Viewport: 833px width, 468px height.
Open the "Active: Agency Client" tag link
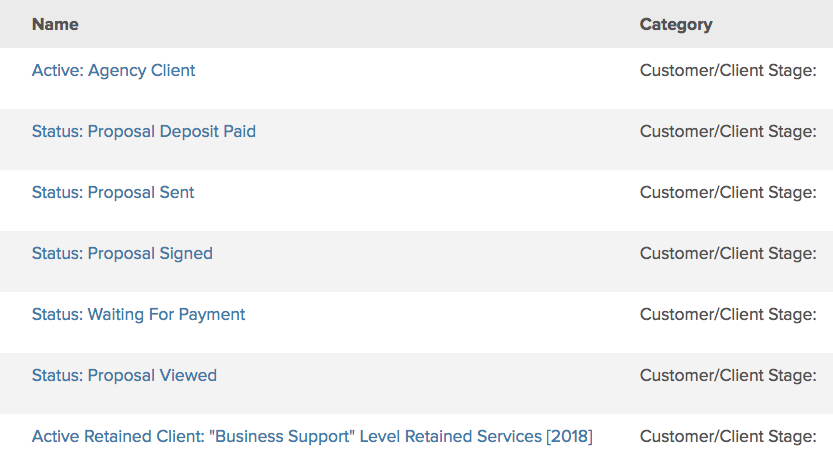(x=113, y=70)
